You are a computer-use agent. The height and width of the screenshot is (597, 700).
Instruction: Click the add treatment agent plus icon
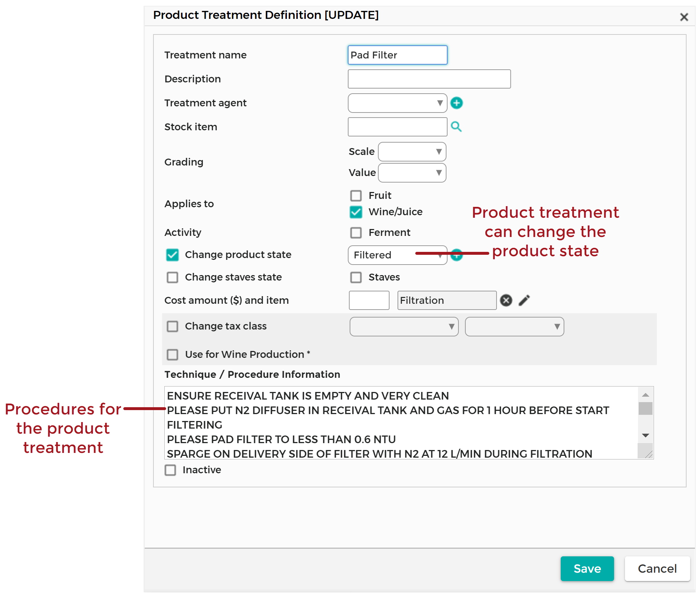click(456, 103)
